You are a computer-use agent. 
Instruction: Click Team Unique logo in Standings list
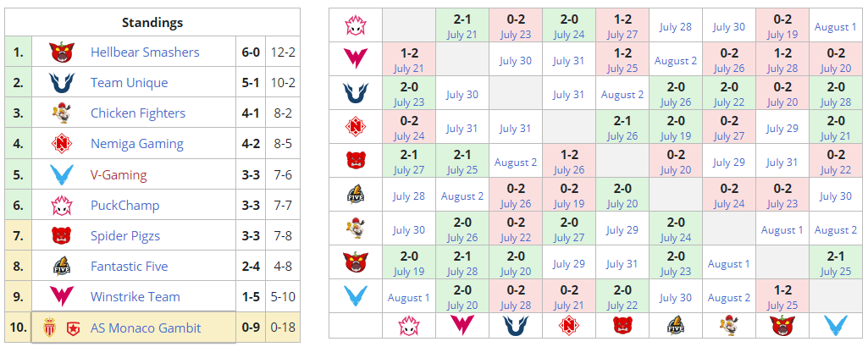(60, 83)
